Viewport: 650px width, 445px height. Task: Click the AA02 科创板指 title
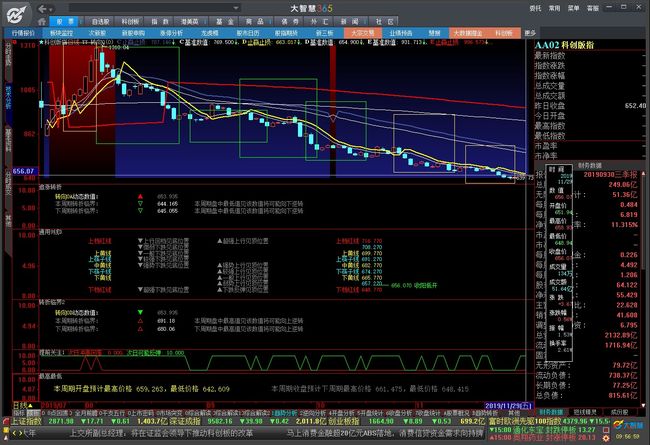(564, 45)
